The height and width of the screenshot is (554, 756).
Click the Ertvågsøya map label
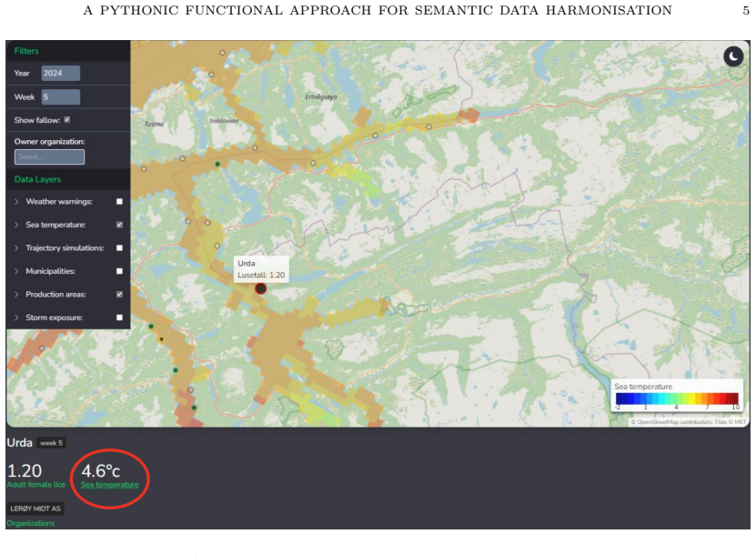tap(321, 97)
